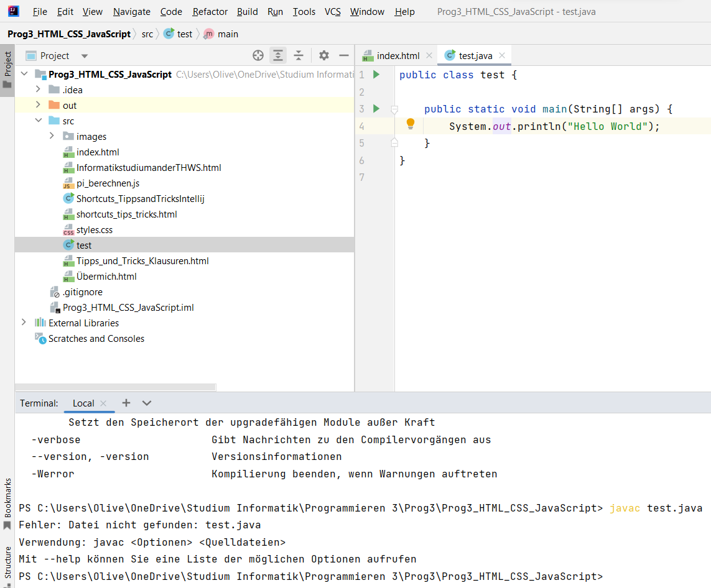711x588 pixels.
Task: Open Project panel options with the gear icon
Action: 323,55
